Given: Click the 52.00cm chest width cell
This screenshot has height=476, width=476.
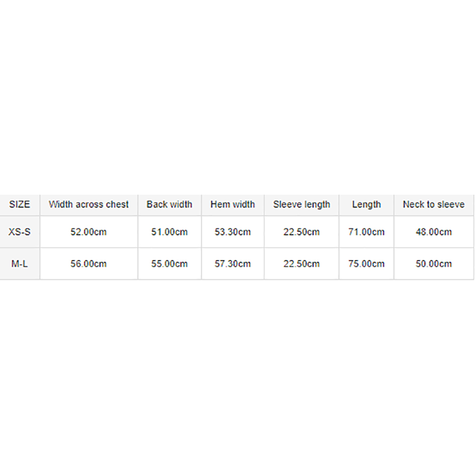Looking at the screenshot, I should pyautogui.click(x=89, y=232).
